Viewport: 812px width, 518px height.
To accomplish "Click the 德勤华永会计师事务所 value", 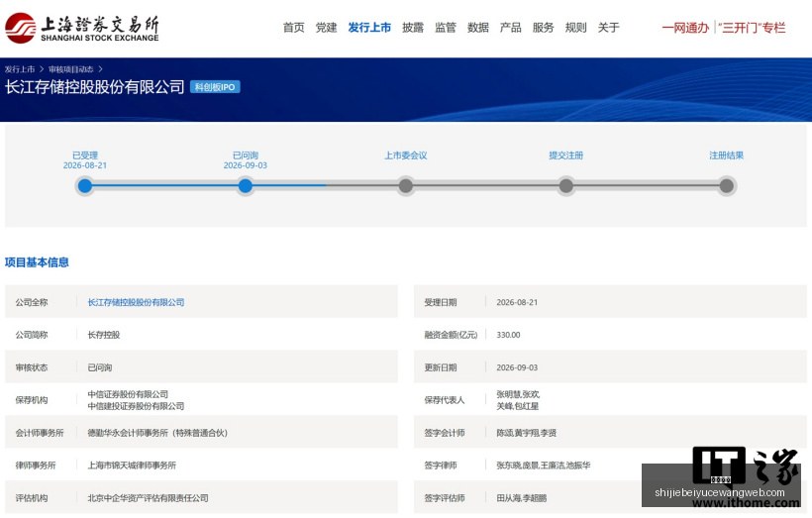I will pyautogui.click(x=157, y=433).
